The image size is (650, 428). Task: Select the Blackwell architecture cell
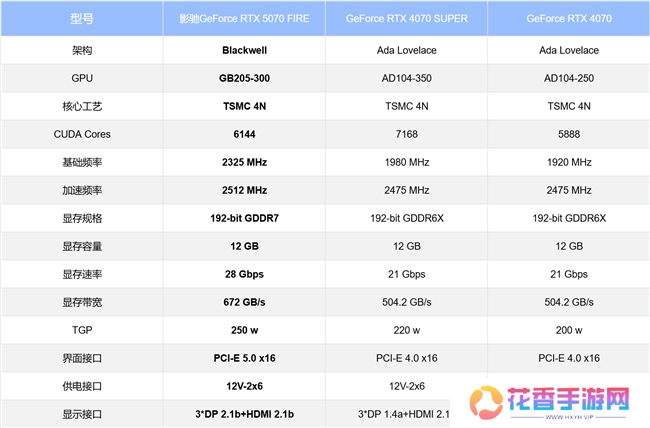[244, 48]
